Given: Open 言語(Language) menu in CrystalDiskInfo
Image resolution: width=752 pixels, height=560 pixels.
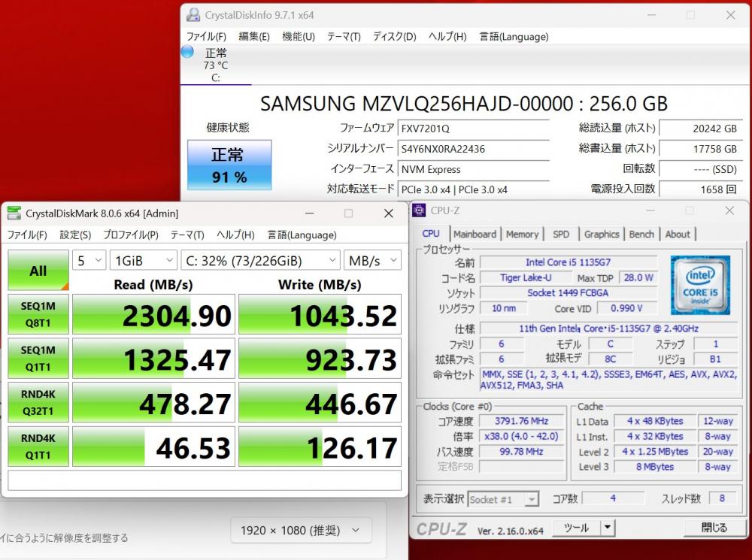Looking at the screenshot, I should click(514, 36).
